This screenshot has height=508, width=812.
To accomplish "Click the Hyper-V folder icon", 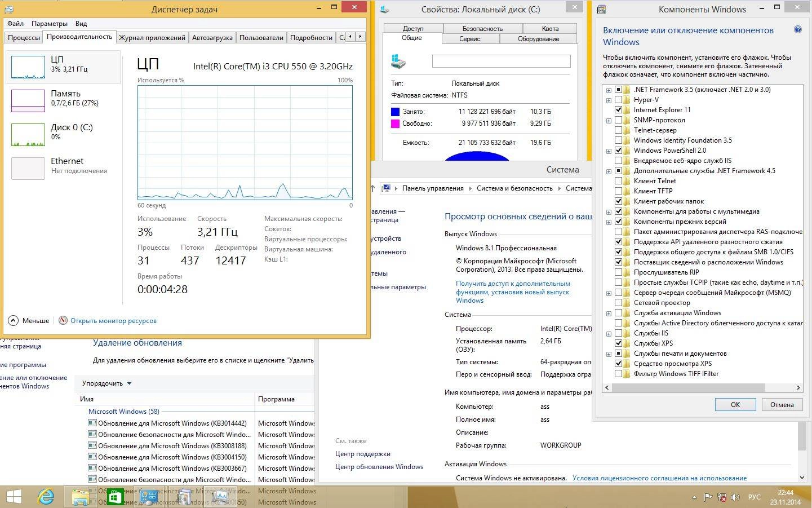I will 627,100.
